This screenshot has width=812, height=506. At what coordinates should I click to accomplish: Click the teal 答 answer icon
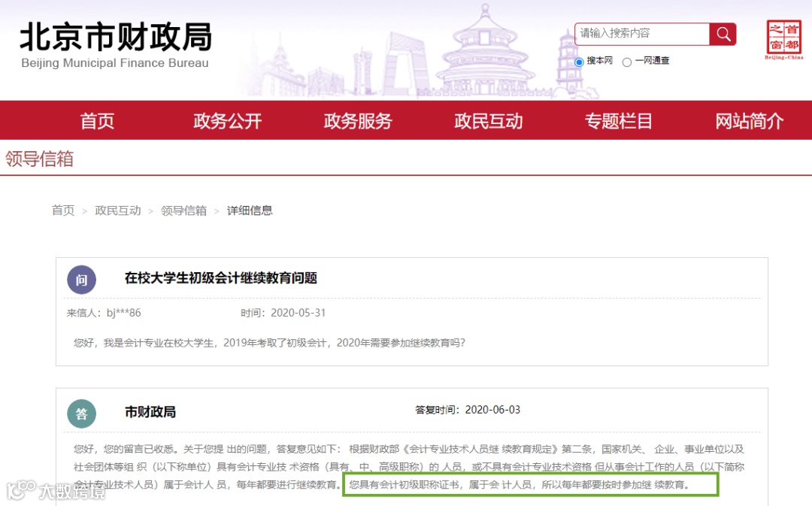[81, 414]
